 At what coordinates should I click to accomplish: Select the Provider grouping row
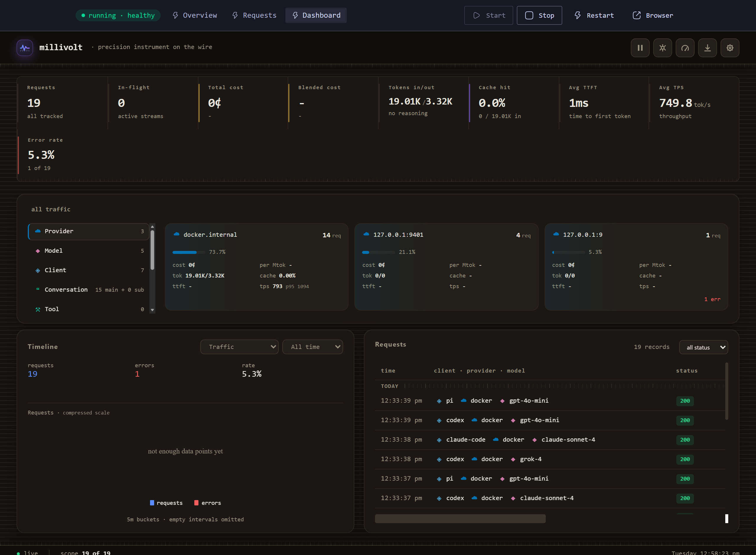[x=88, y=231]
